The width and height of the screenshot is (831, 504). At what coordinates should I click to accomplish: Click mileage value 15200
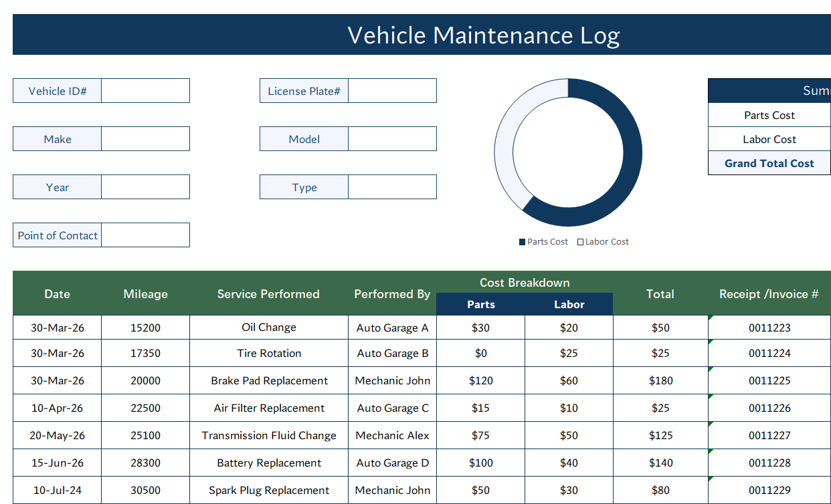coord(146,328)
